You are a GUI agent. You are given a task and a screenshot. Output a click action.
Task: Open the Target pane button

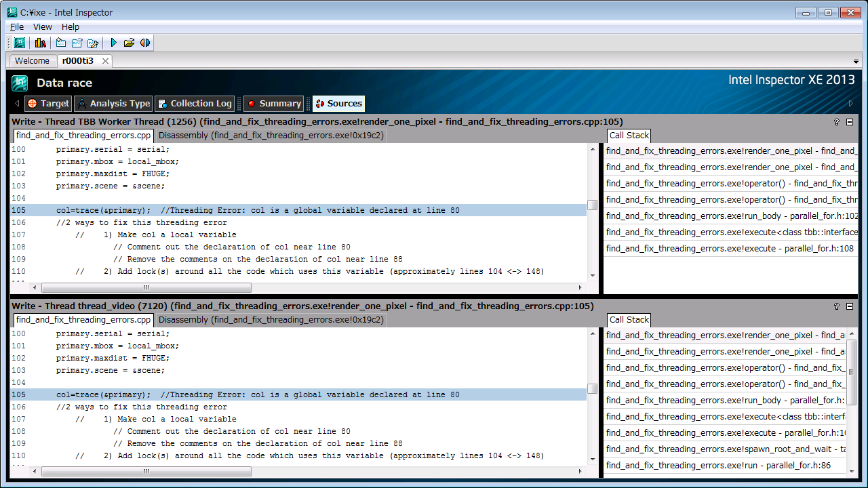47,104
